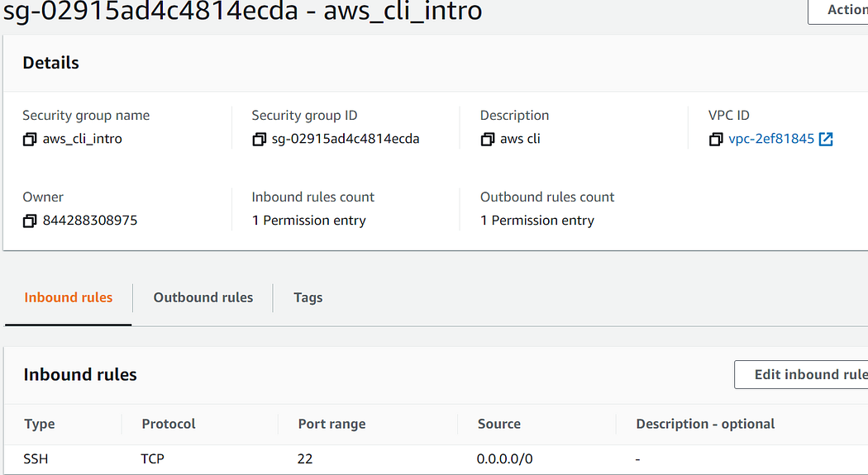
Task: Copy the VPC ID to clipboard
Action: 716,139
